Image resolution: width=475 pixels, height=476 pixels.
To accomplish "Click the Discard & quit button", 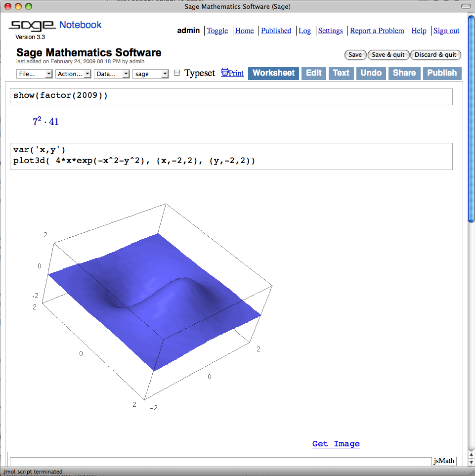I will click(435, 55).
